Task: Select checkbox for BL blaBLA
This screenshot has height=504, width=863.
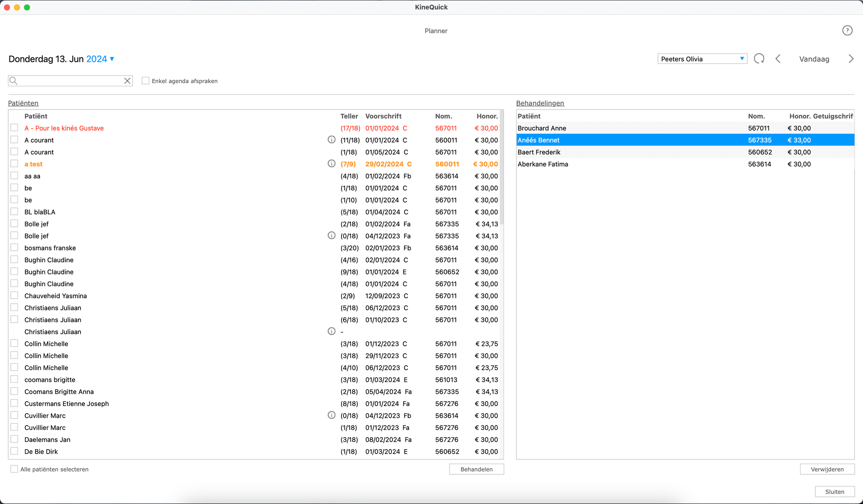Action: (14, 212)
